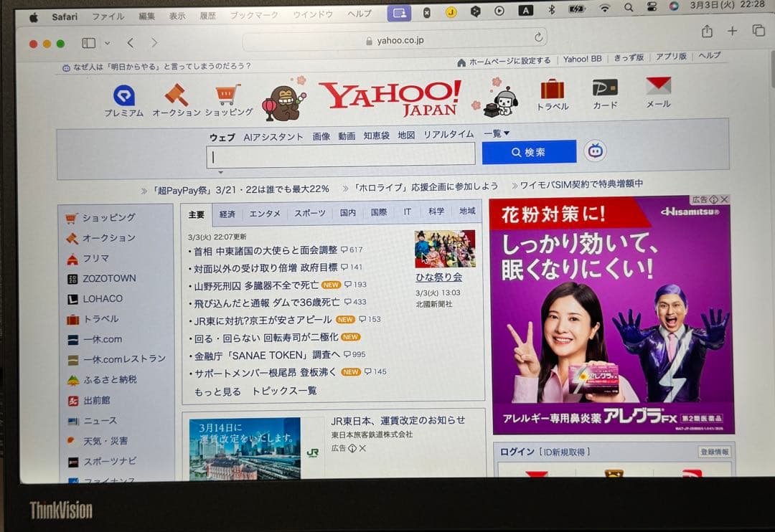This screenshot has height=532, width=775.
Task: Open LOHACO in sidebar
Action: pos(103,299)
